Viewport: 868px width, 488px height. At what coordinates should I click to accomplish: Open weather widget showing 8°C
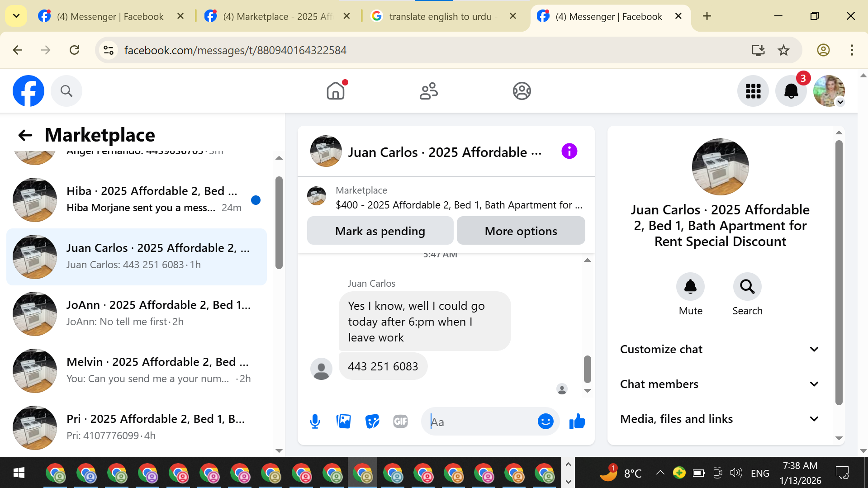click(x=621, y=473)
